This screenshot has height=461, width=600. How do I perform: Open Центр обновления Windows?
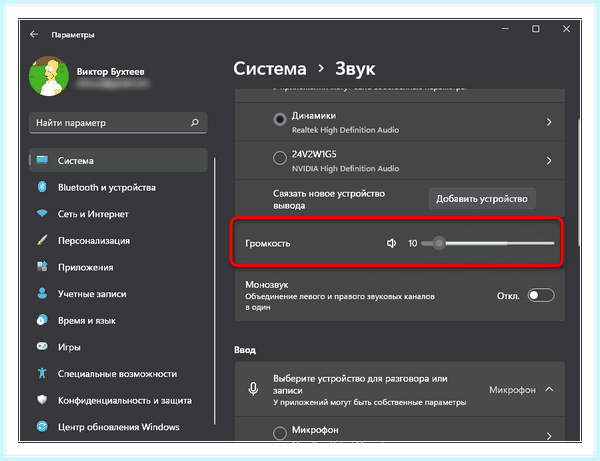[118, 427]
